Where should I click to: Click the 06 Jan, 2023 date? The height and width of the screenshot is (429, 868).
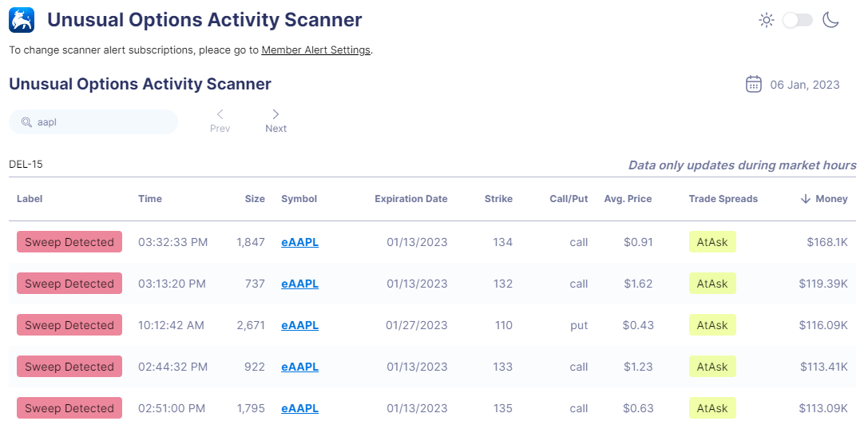click(x=805, y=85)
